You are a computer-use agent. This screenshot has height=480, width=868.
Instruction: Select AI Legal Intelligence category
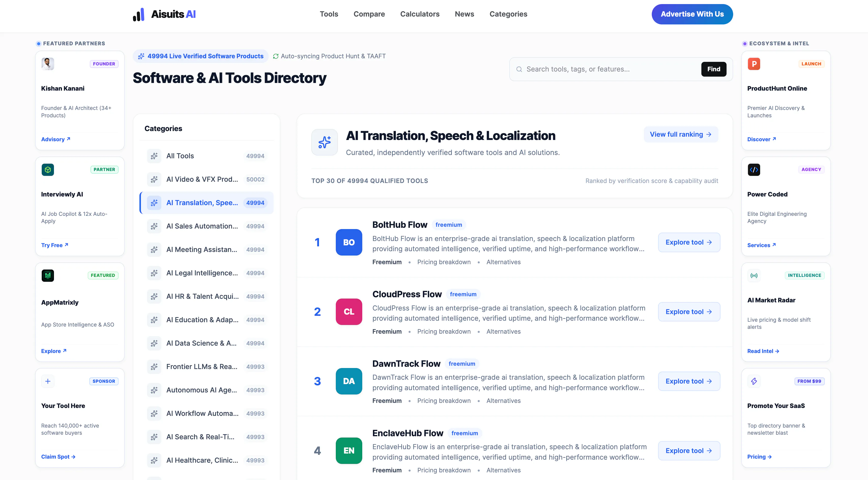[x=207, y=273]
